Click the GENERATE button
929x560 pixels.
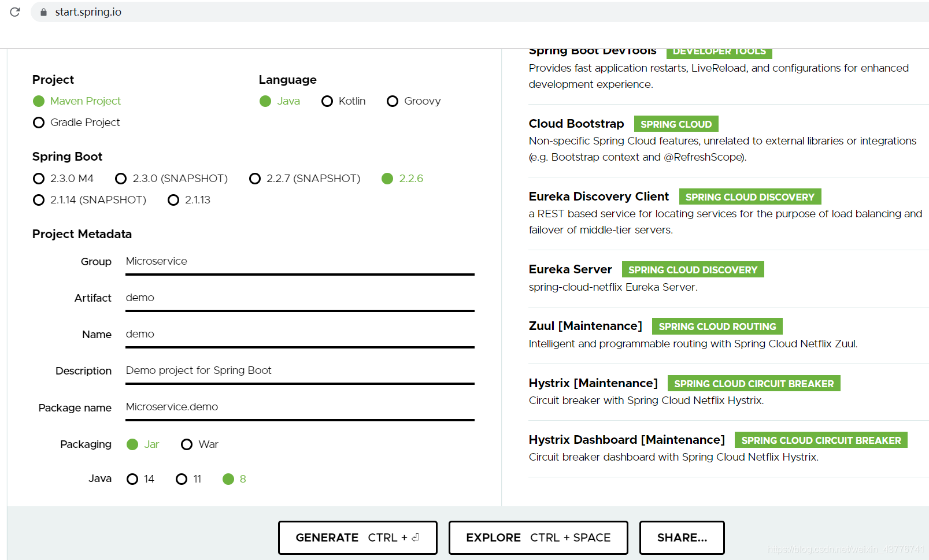[358, 538]
